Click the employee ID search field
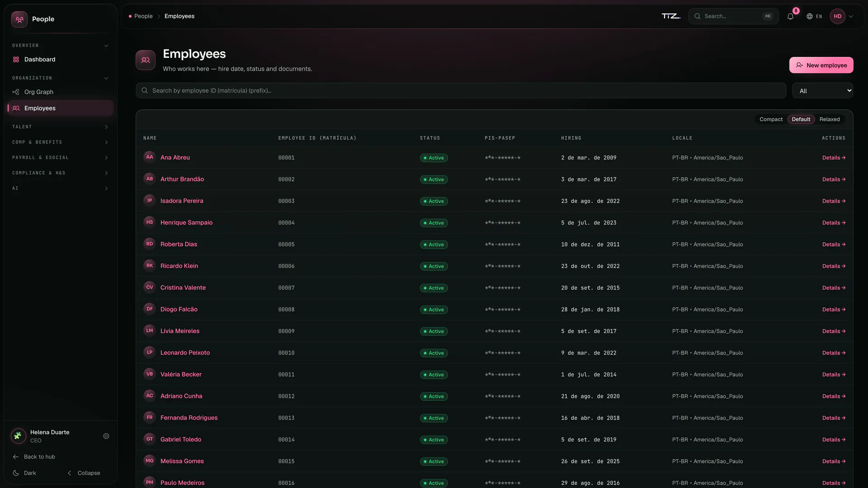The height and width of the screenshot is (488, 868). click(x=461, y=91)
